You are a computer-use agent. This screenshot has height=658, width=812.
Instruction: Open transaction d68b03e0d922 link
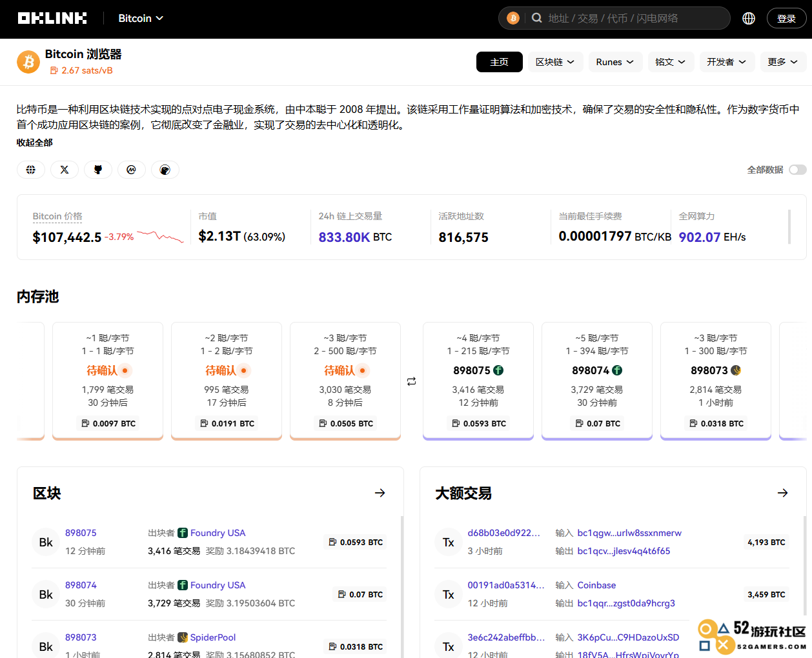point(504,533)
